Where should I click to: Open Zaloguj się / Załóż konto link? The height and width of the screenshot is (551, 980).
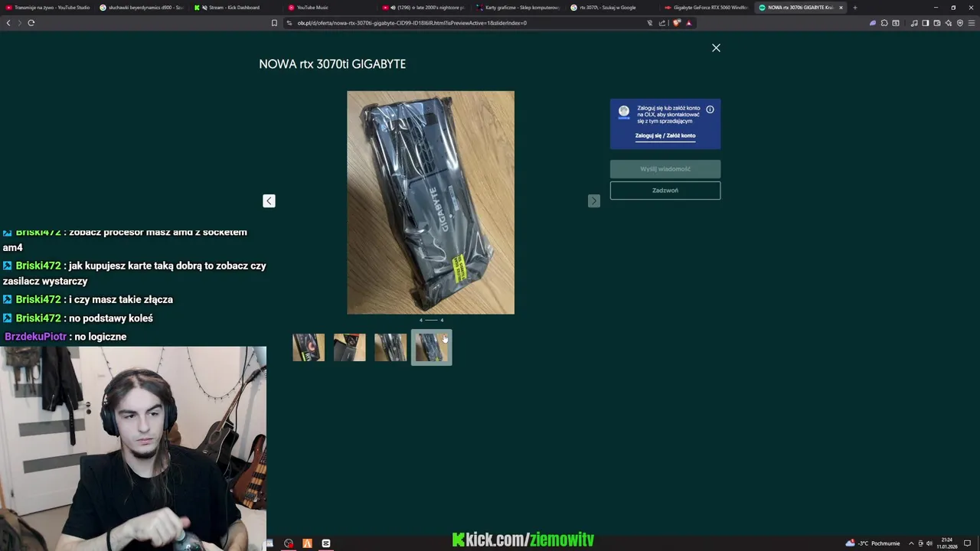(665, 135)
